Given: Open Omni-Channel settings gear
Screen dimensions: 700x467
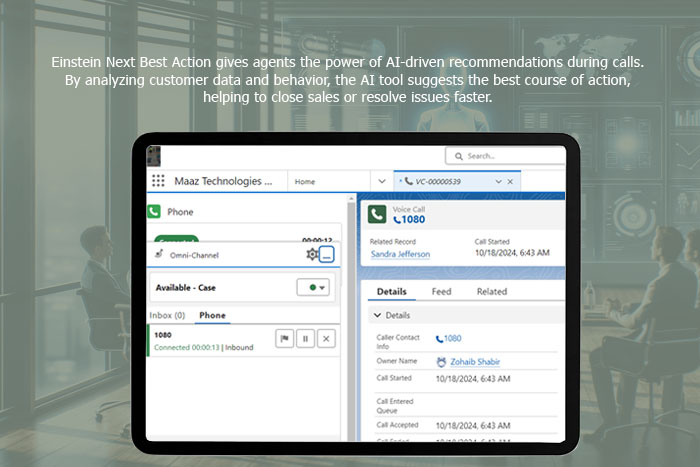Looking at the screenshot, I should pos(312,254).
